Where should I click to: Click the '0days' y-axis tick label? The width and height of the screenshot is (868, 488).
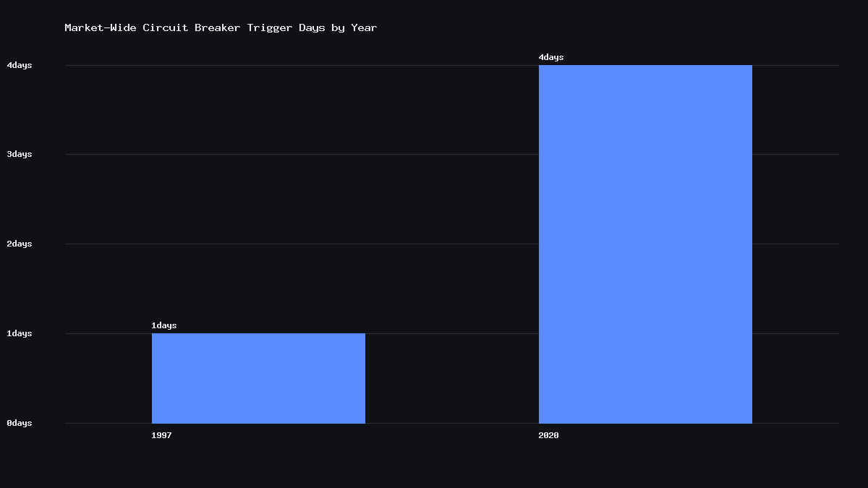pyautogui.click(x=20, y=423)
